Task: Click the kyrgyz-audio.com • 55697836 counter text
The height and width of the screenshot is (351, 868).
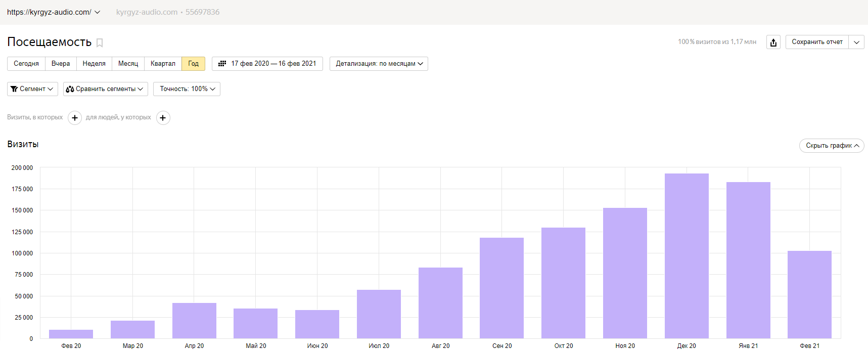Action: [x=168, y=12]
